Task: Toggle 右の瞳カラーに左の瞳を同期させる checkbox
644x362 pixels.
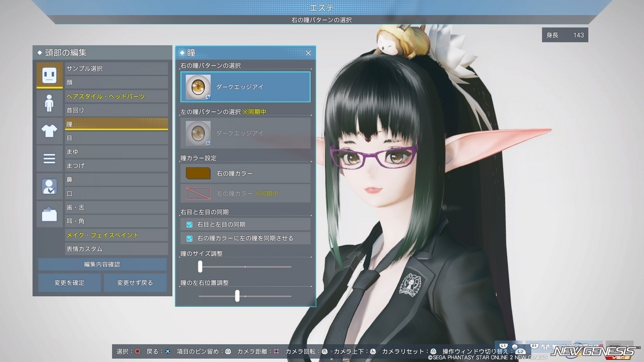Action: [x=189, y=238]
